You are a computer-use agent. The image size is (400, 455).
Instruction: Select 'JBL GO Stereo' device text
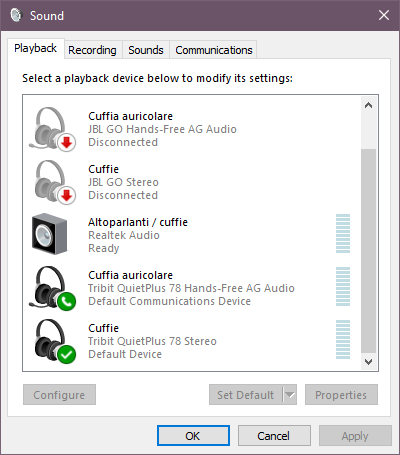(123, 182)
